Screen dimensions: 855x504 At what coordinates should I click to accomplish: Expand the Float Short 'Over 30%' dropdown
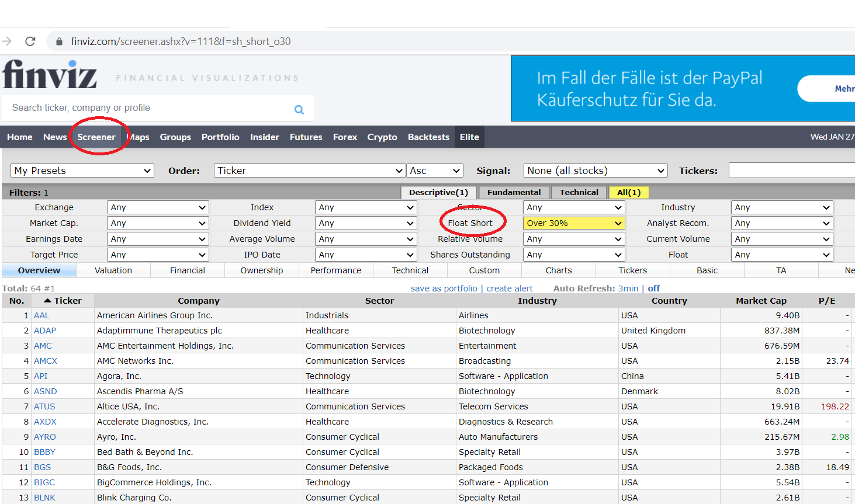click(x=573, y=223)
